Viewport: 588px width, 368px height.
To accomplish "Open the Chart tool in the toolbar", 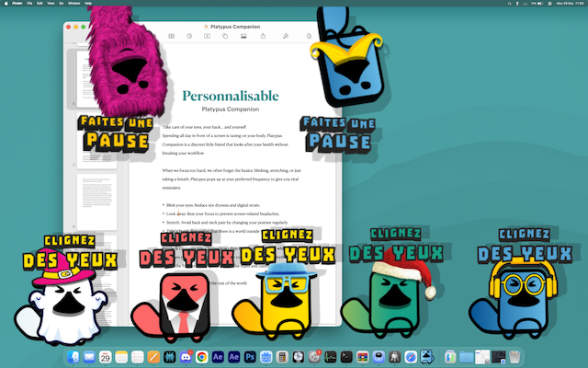I will pyautogui.click(x=188, y=36).
